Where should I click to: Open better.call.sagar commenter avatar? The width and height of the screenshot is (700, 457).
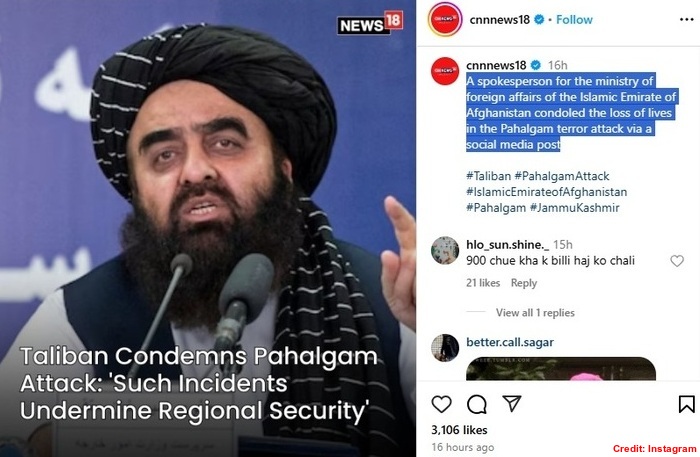pyautogui.click(x=445, y=348)
